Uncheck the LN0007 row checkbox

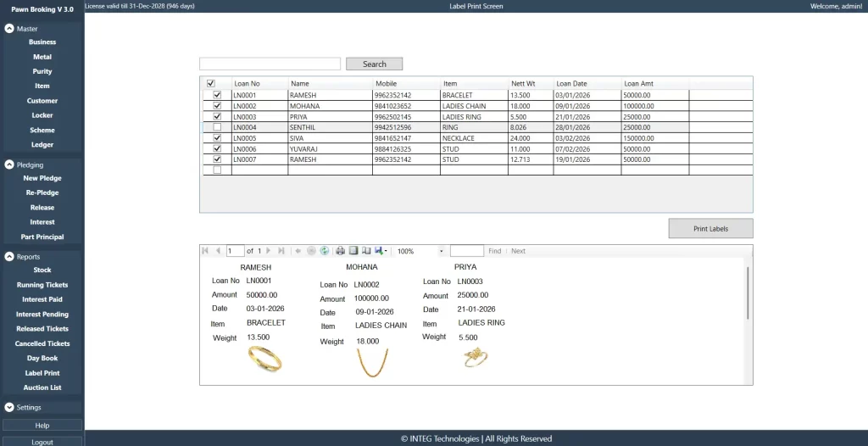217,159
